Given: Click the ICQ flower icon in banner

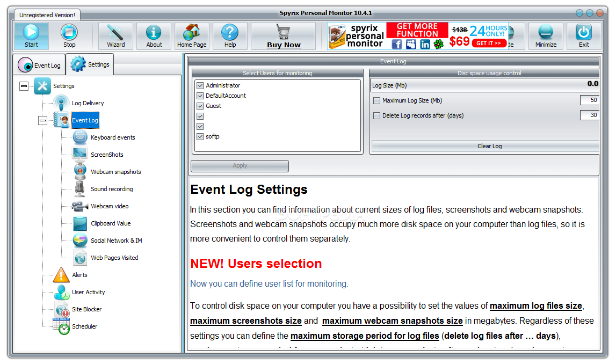Looking at the screenshot, I should coord(438,45).
